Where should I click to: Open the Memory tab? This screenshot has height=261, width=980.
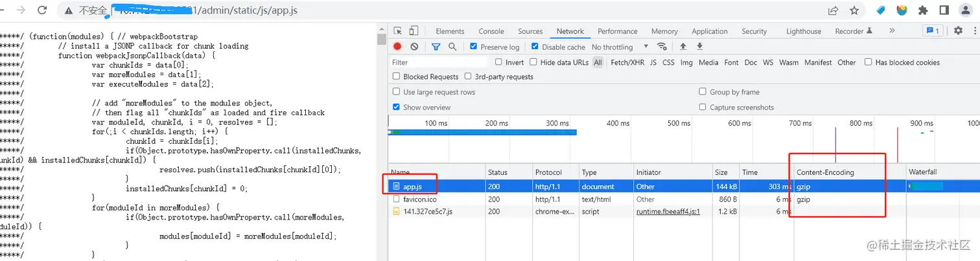[664, 31]
